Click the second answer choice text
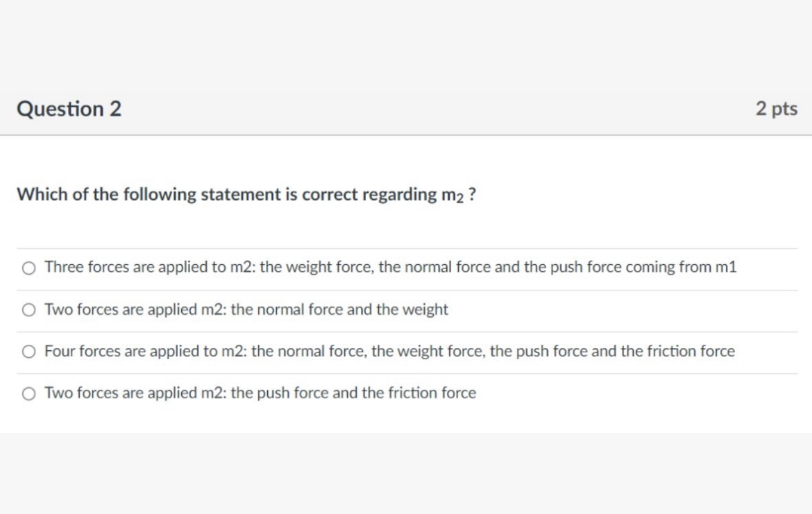The height and width of the screenshot is (514, 812). 246,309
